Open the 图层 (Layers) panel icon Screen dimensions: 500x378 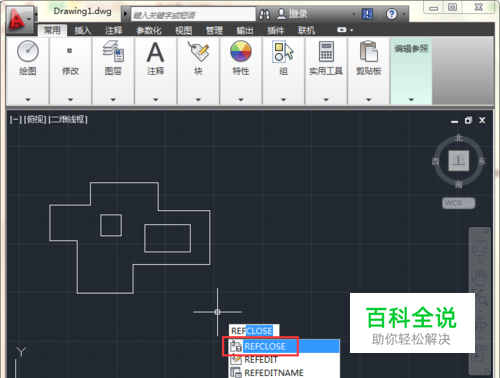(x=113, y=51)
